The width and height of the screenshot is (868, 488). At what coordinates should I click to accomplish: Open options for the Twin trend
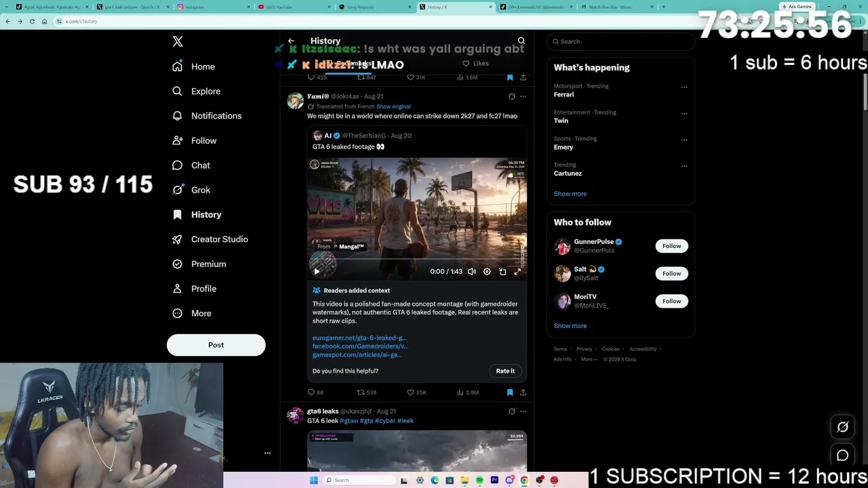[684, 113]
